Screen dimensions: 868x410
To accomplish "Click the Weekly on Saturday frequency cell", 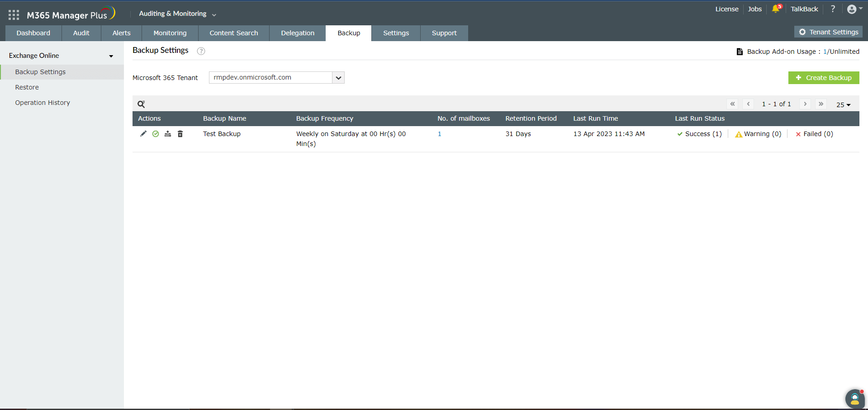I will [x=351, y=139].
